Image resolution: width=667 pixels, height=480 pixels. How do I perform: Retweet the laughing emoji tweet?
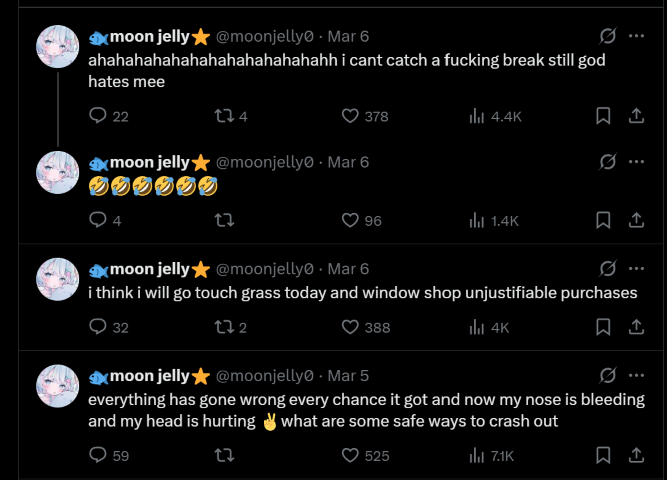pos(225,220)
